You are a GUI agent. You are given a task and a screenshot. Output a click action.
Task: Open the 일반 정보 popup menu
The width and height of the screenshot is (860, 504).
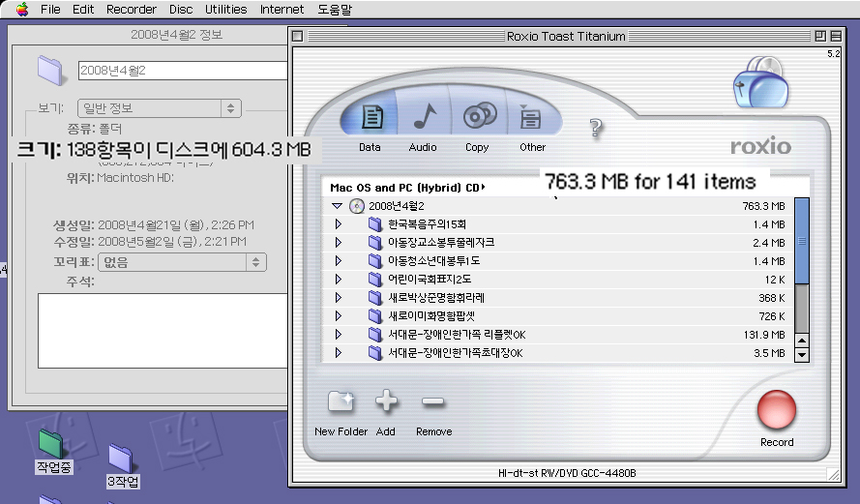click(x=160, y=108)
